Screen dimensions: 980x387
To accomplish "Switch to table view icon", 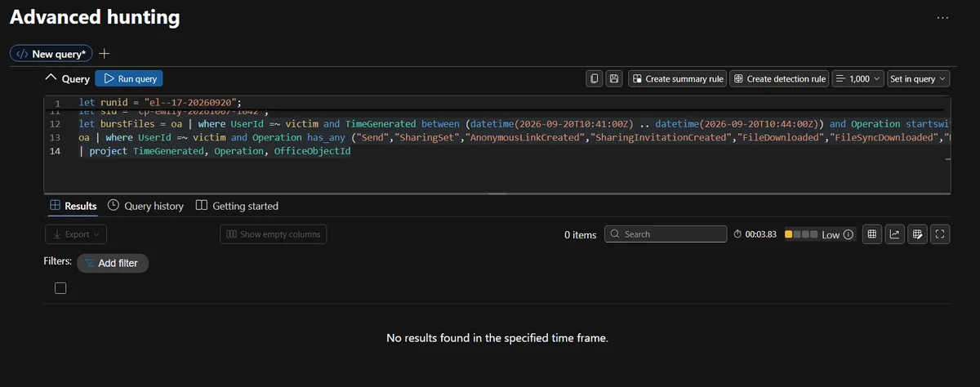I will 872,234.
